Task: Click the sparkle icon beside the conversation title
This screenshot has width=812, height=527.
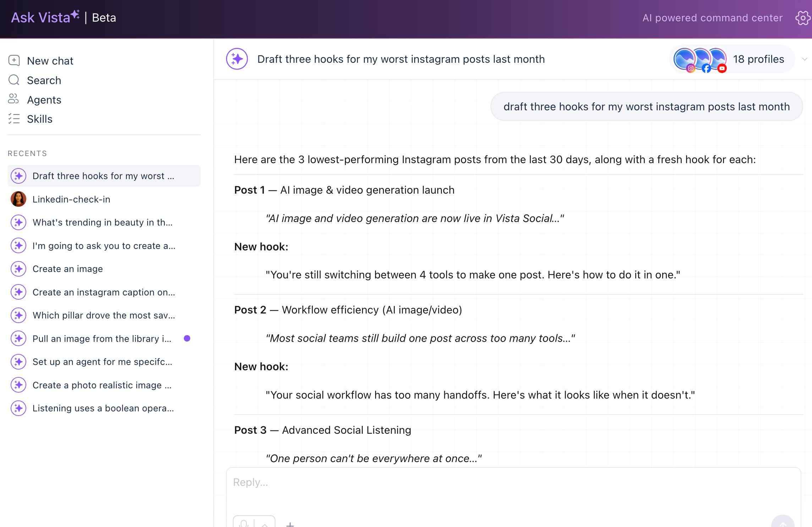Action: tap(237, 59)
